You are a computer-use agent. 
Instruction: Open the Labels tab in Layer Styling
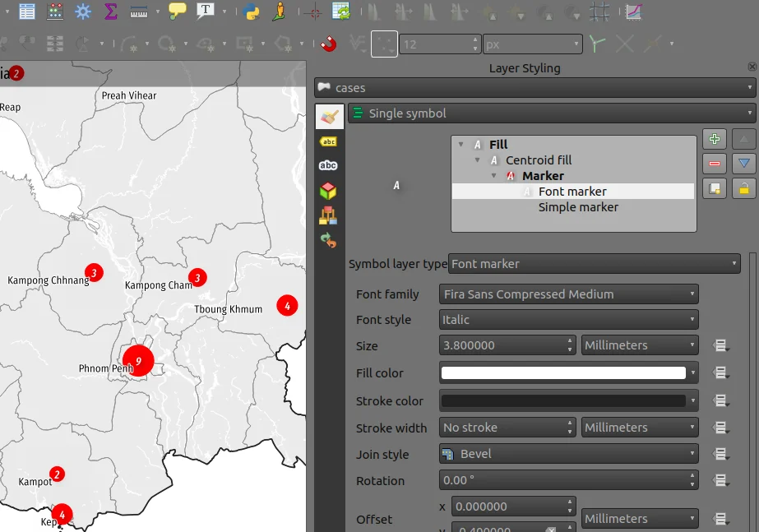pos(328,141)
